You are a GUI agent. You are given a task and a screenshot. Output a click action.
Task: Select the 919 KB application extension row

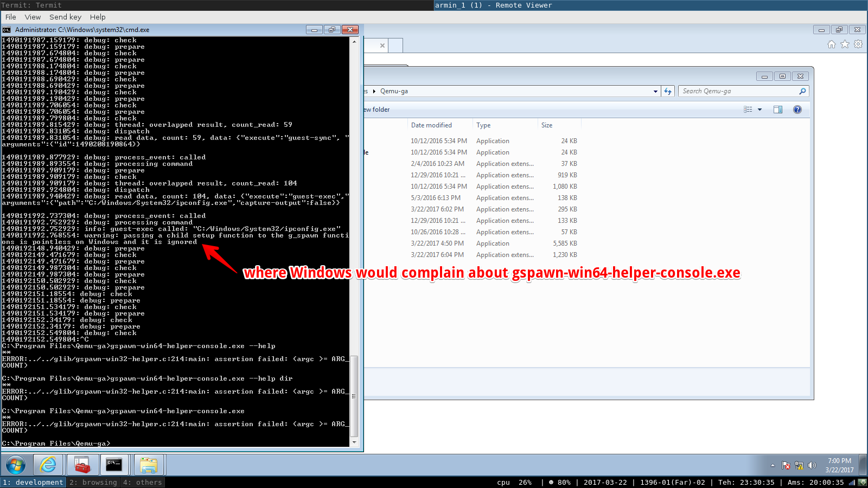[x=471, y=175]
